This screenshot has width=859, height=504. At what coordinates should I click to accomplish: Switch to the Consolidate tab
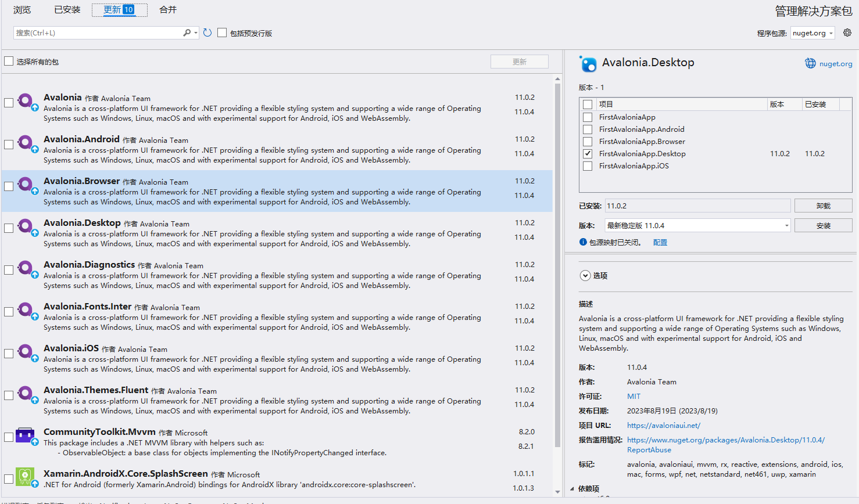(x=168, y=10)
